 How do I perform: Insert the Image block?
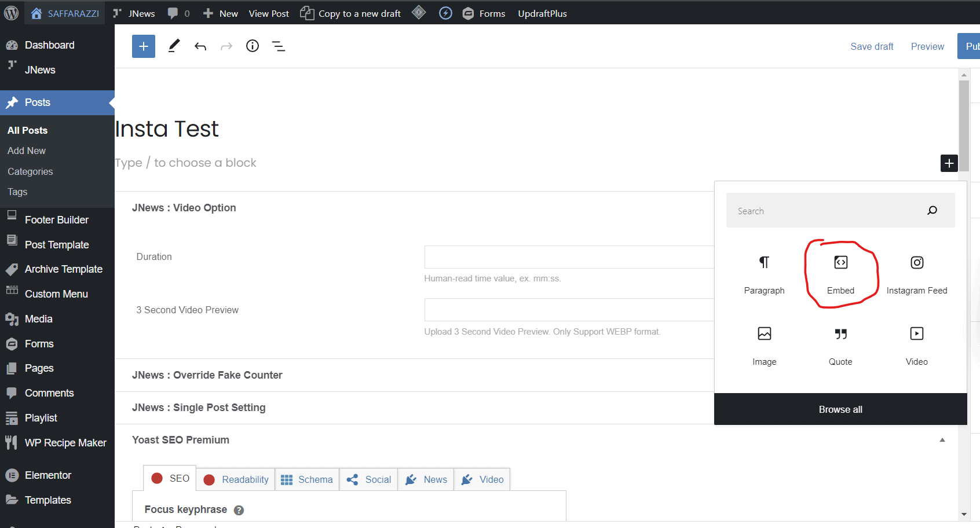click(764, 345)
